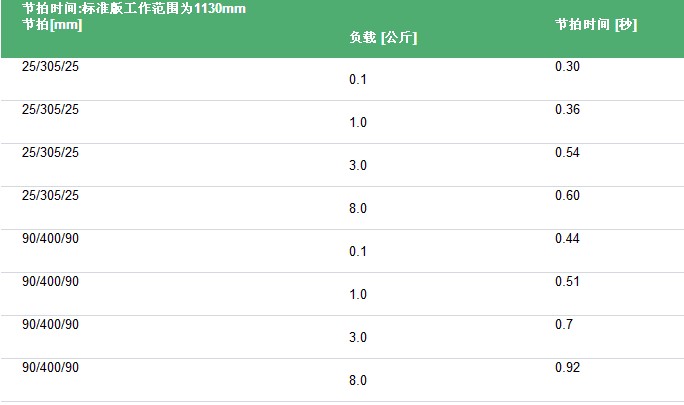Click the 节拍时间 [秒] column header
Viewport: 684px width, 405px height.
point(596,24)
